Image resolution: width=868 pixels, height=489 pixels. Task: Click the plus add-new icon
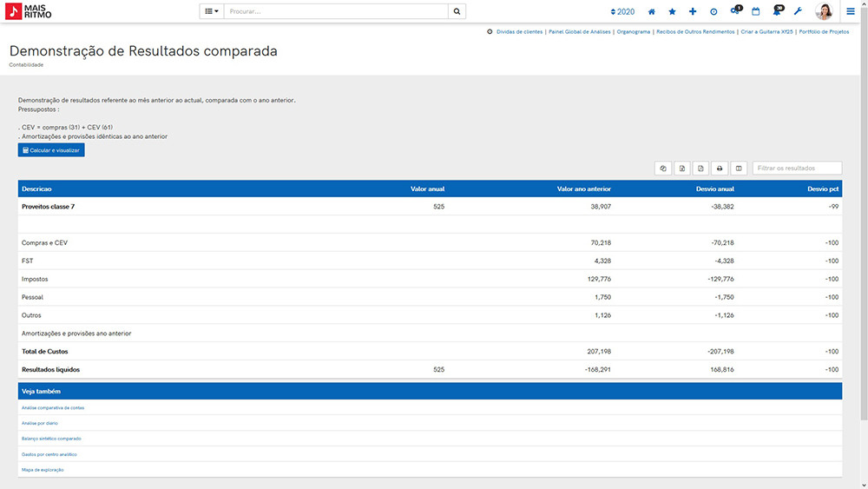click(x=693, y=11)
